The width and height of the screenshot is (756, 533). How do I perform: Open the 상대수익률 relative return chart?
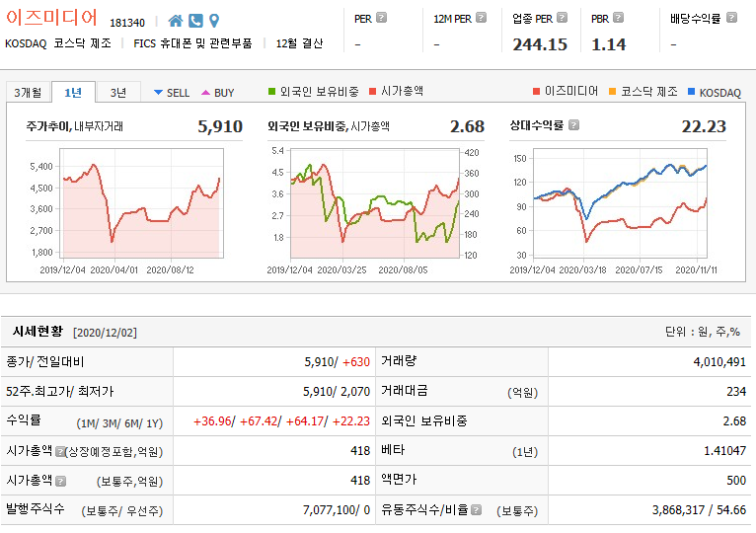click(x=620, y=203)
